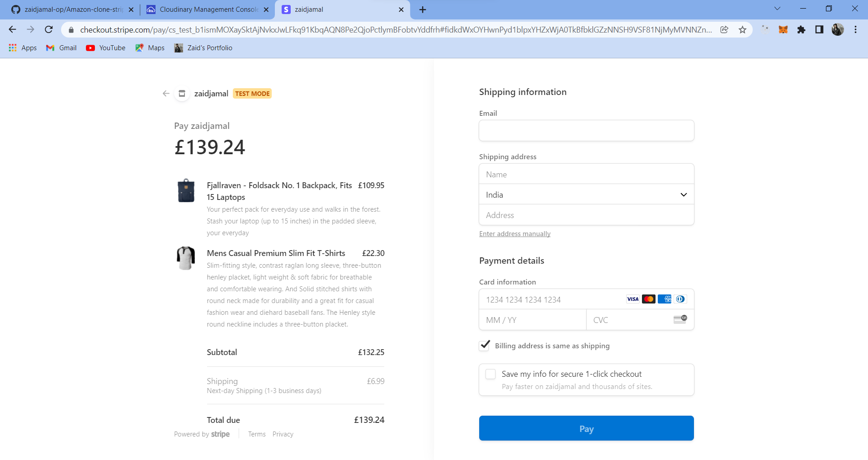Expand the India country dropdown
Viewport: 868px width, 460px height.
(586, 194)
